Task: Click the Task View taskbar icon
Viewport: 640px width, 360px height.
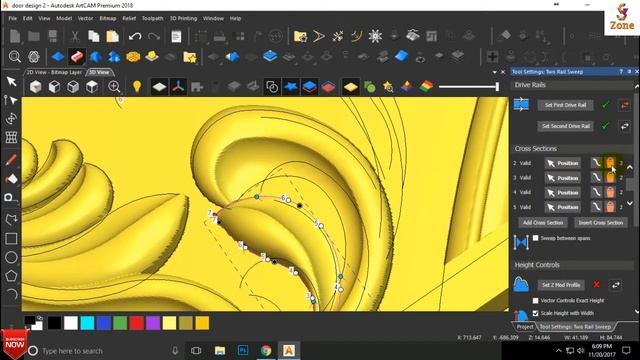Action: point(196,350)
